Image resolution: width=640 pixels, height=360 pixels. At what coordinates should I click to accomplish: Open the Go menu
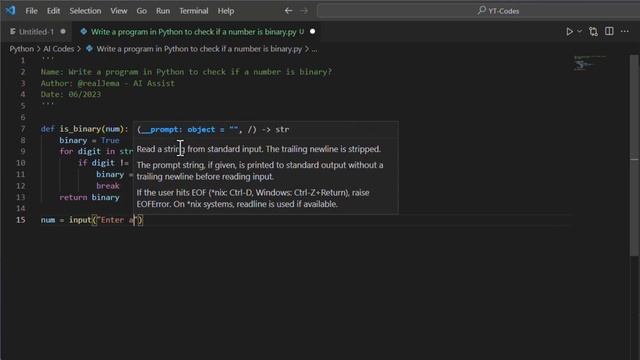click(x=142, y=11)
